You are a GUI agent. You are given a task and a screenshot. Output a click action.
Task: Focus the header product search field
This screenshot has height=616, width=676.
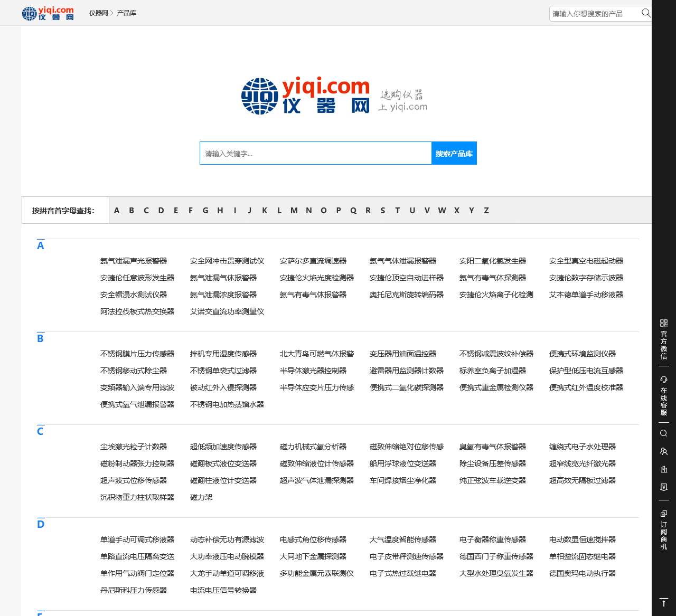coord(595,14)
